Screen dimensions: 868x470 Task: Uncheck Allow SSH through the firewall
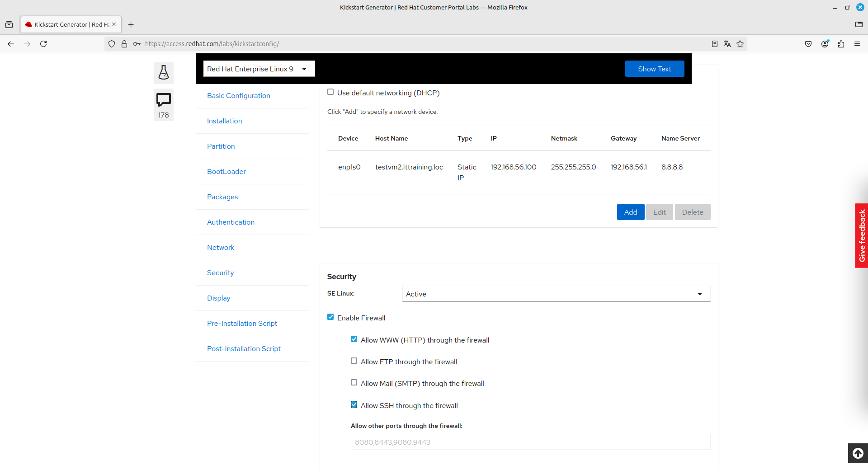coord(354,405)
